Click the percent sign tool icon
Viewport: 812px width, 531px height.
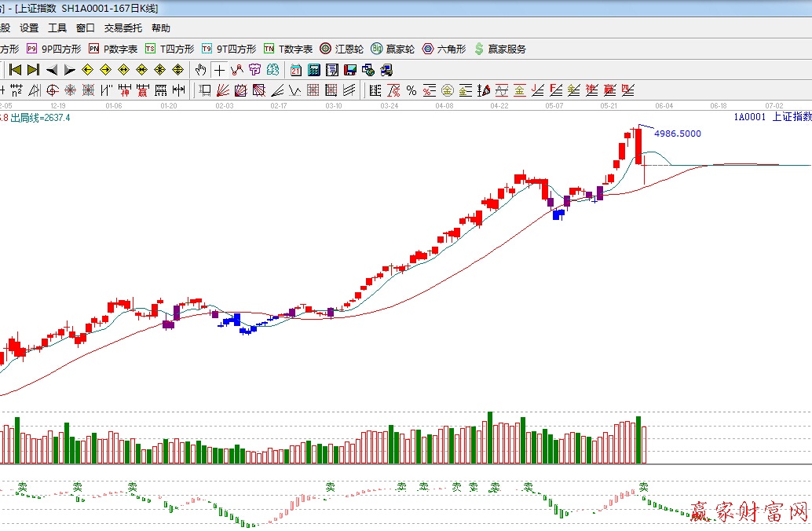411,90
